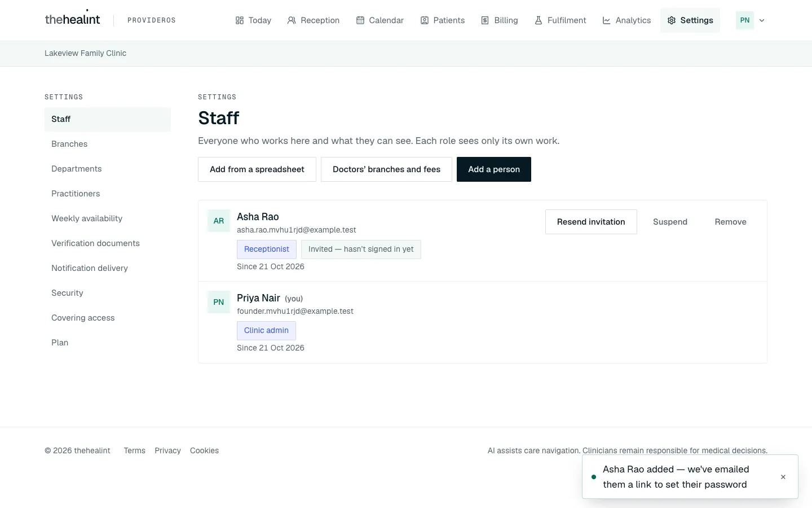The width and height of the screenshot is (812, 508).
Task: Click the Invited — hasn't signed in yet badge
Action: [361, 249]
